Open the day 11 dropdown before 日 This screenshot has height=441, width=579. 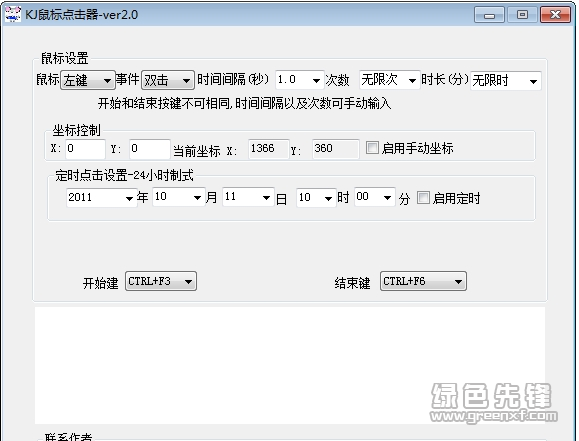click(248, 197)
